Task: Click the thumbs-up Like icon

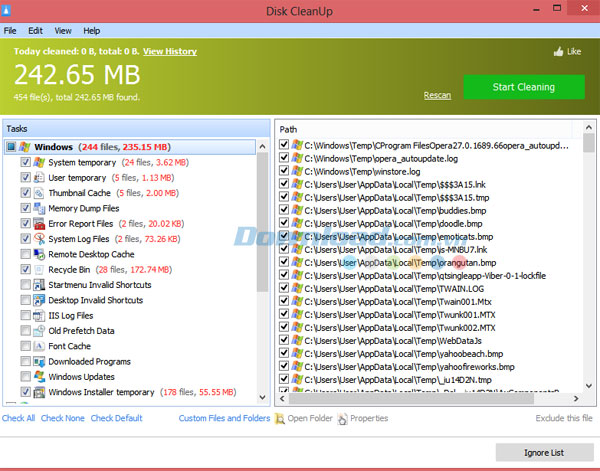Action: [x=557, y=51]
